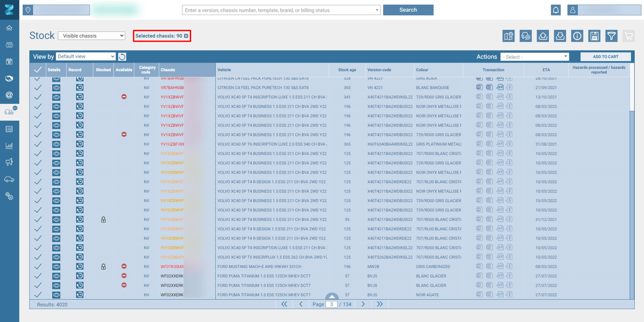Viewport: 644px width, 322px height.
Task: Open the @ contact sidebar icon
Action: (9, 95)
